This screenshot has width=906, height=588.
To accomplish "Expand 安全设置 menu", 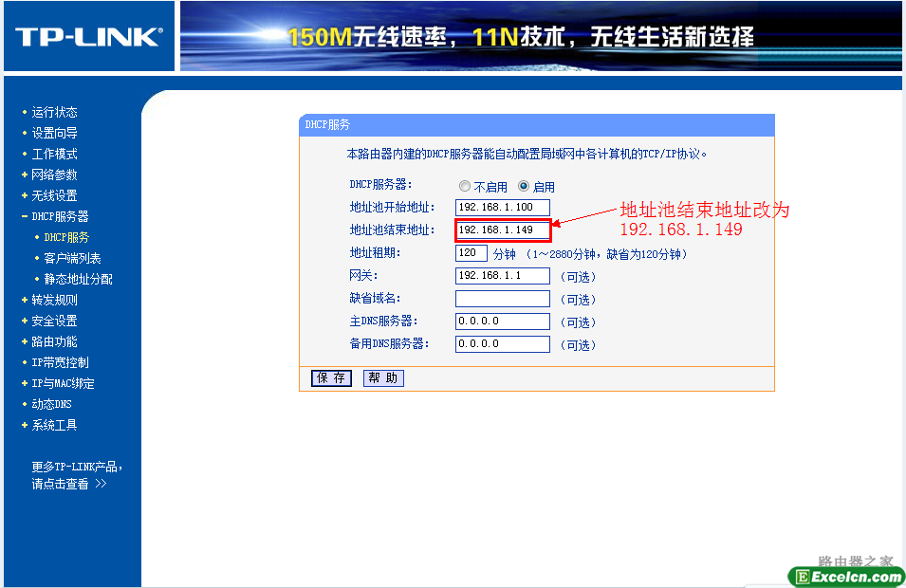I will (54, 321).
